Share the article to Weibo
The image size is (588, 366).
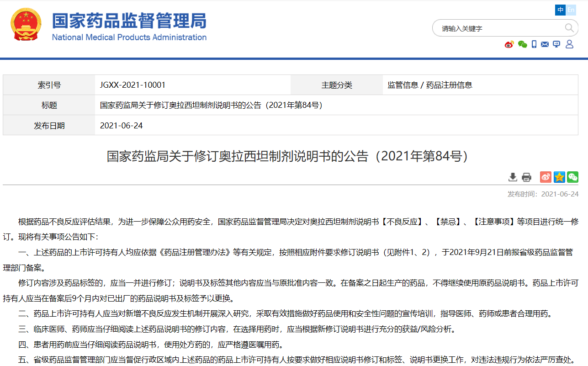[x=546, y=177]
